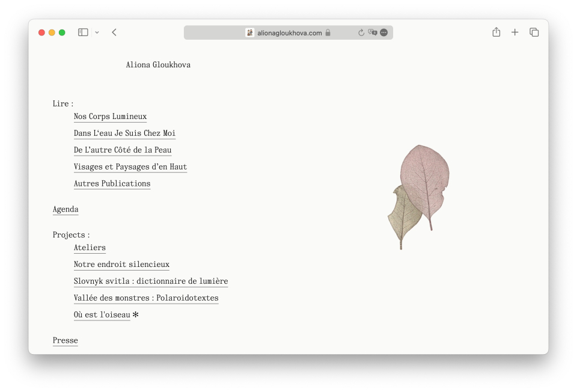Click the "Projects :" heading text

71,235
